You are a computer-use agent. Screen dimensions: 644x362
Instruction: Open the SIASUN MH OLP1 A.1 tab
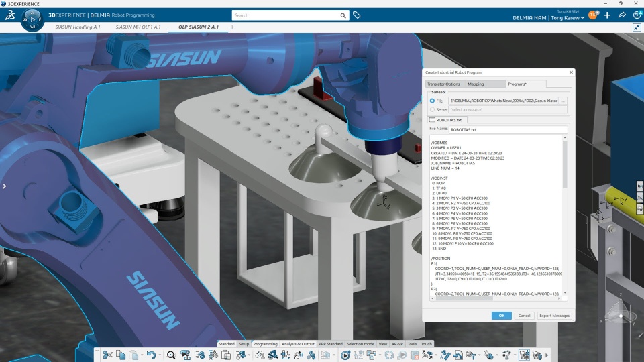tap(138, 27)
